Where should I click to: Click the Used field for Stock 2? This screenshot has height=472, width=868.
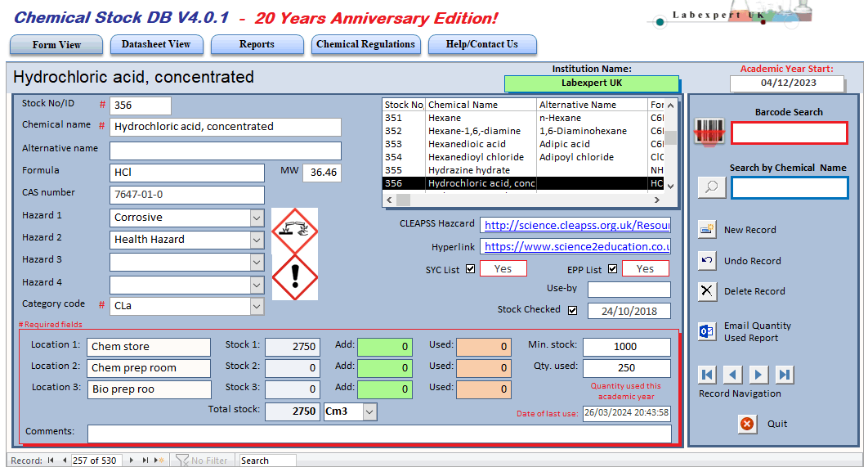[484, 368]
